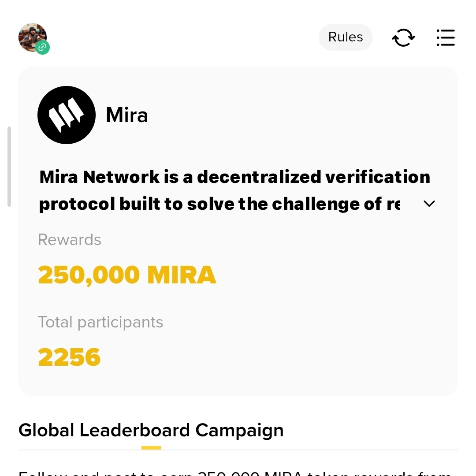Click the Total participants label
Viewport: 476px width, 476px height.
click(100, 322)
